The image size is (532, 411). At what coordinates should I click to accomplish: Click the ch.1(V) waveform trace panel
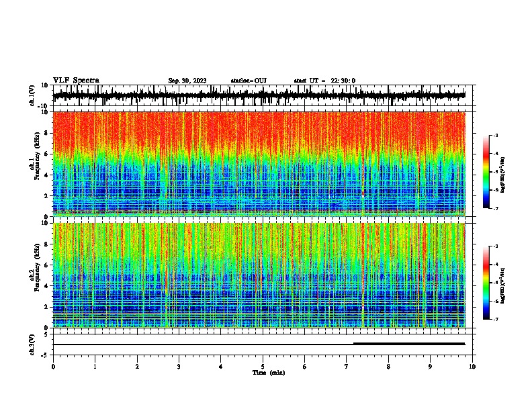(x=264, y=95)
